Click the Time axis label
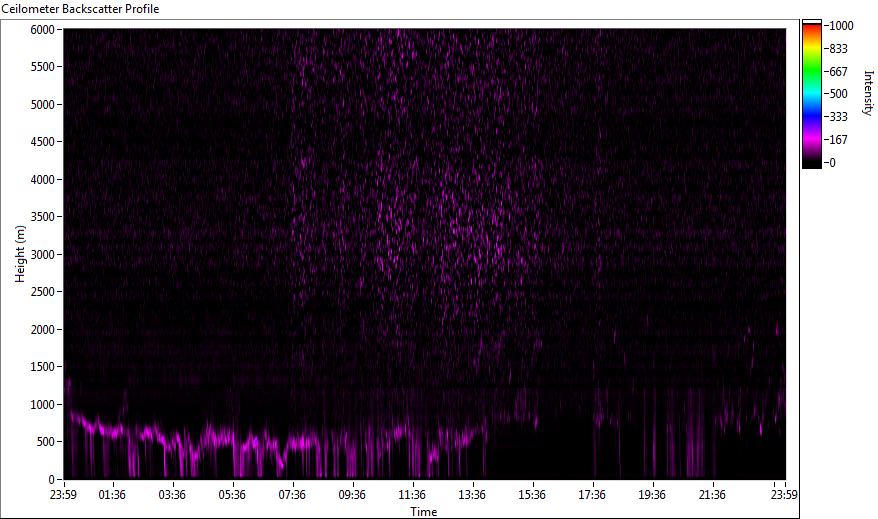878x519 pixels. tap(423, 512)
